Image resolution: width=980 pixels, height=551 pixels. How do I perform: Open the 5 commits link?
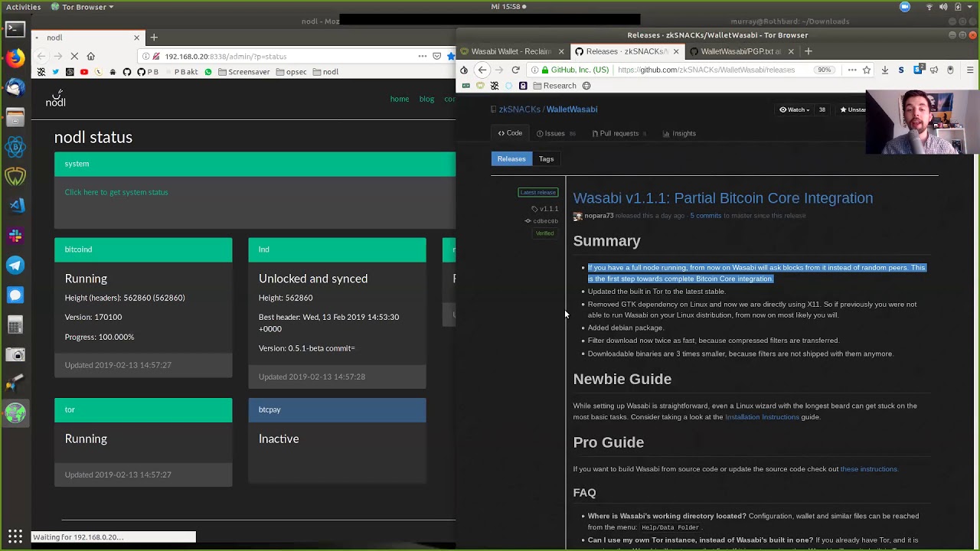[x=706, y=216]
